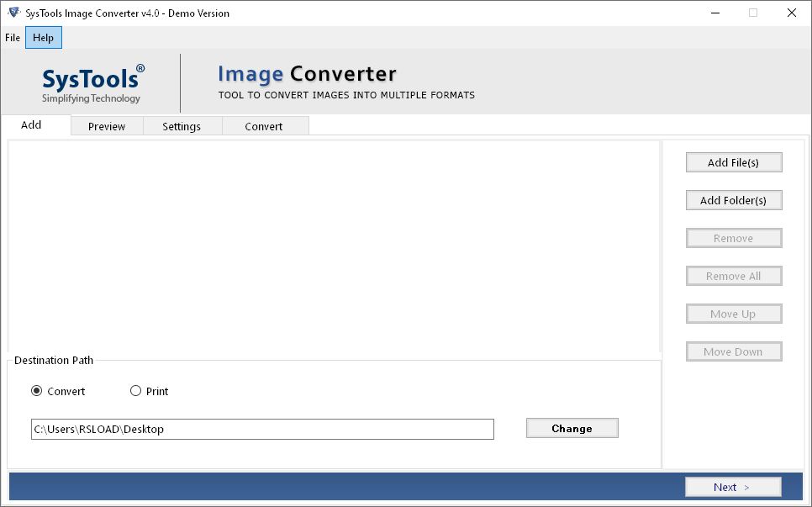Change the destination path with Change button

click(572, 428)
